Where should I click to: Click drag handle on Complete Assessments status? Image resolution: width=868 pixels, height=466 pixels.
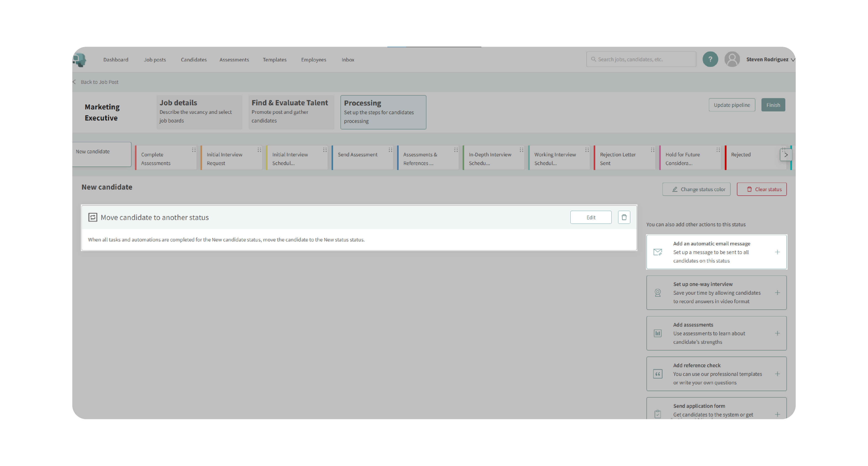[x=194, y=150]
